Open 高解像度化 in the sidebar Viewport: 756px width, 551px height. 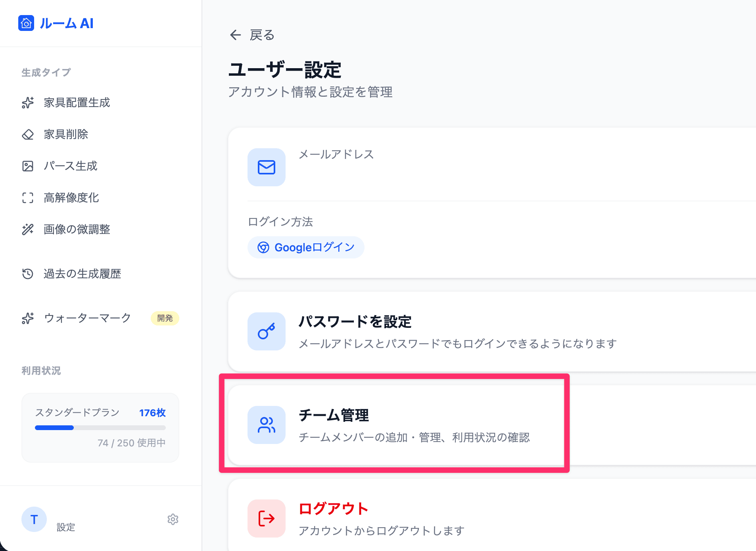tap(71, 198)
